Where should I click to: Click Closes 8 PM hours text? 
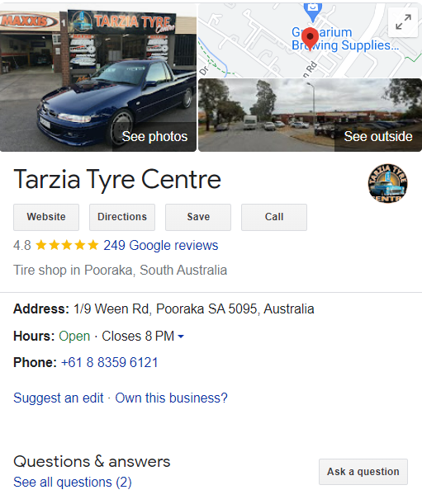tap(138, 337)
